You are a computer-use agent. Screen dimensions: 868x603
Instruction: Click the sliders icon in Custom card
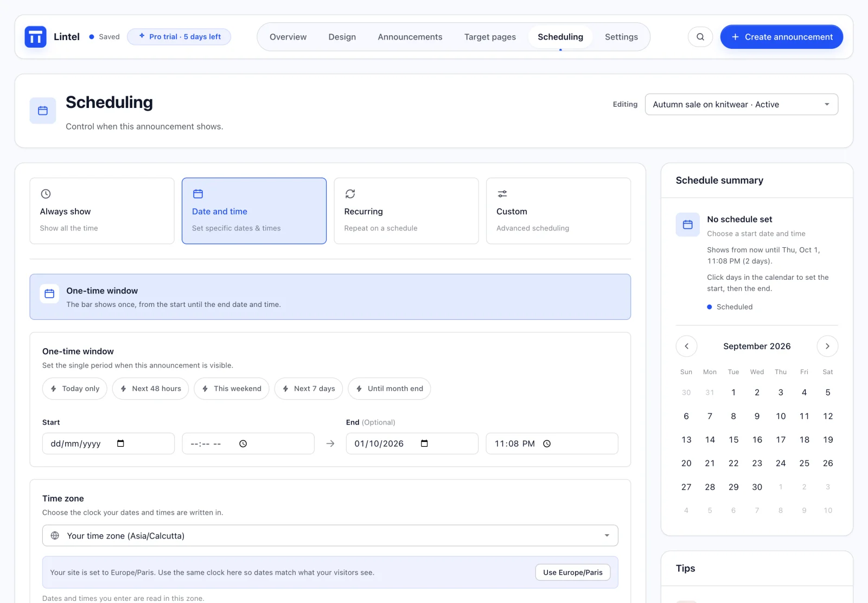tap(502, 194)
